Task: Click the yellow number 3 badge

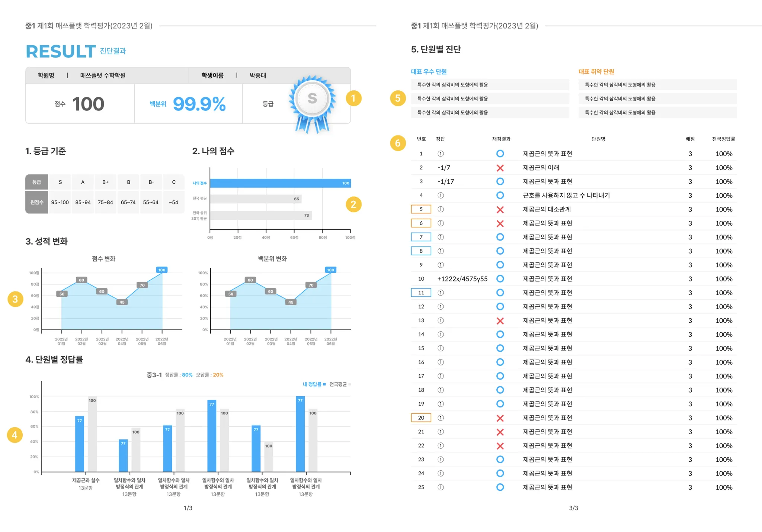Action: click(15, 299)
